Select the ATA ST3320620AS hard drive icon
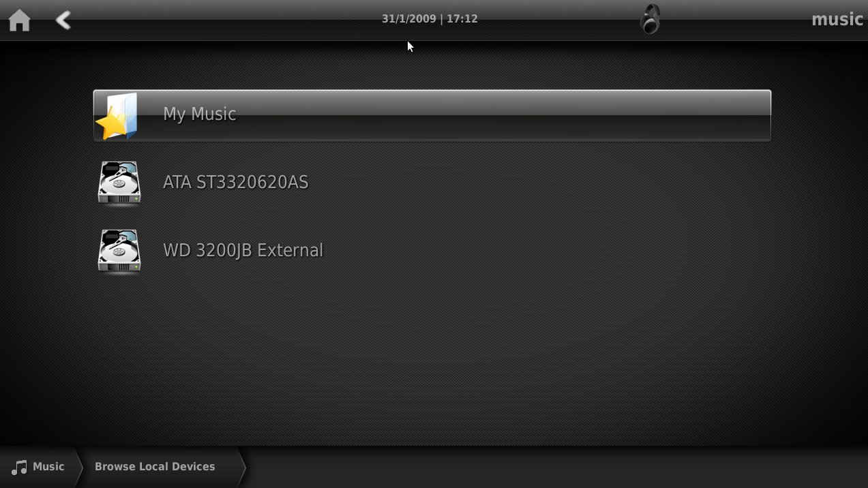 (119, 183)
